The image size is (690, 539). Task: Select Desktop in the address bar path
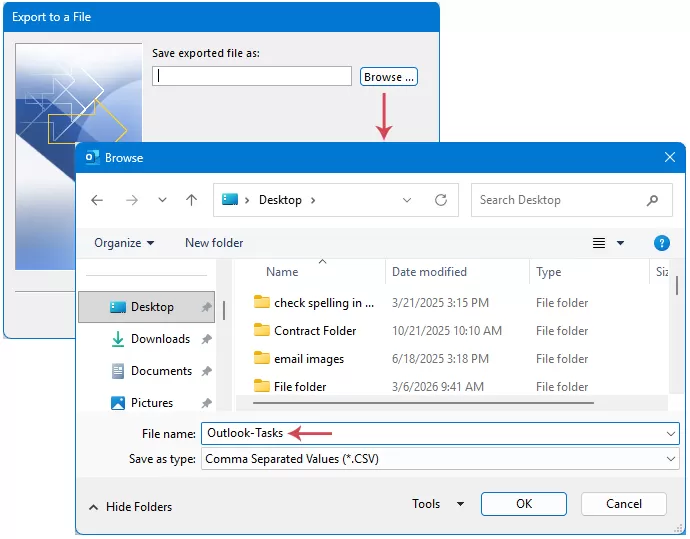pyautogui.click(x=280, y=200)
